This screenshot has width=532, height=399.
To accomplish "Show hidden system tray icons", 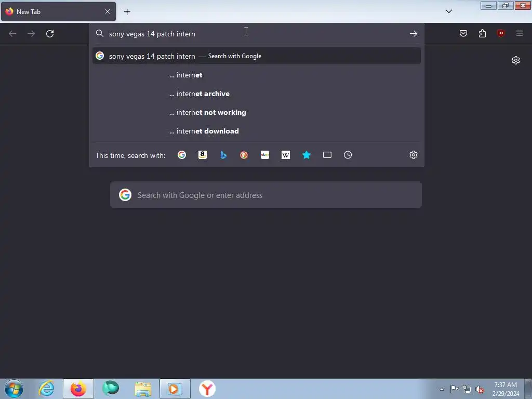I will [442, 389].
